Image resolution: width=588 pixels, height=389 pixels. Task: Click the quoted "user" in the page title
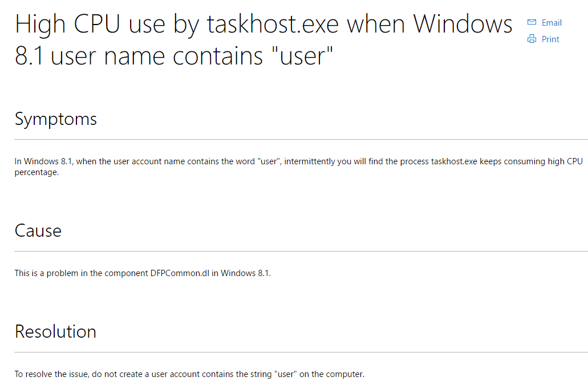tap(301, 56)
